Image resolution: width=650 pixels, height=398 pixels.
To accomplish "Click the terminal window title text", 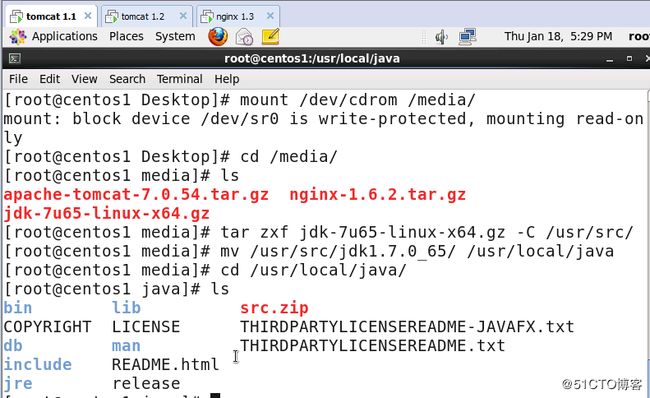I will [312, 58].
